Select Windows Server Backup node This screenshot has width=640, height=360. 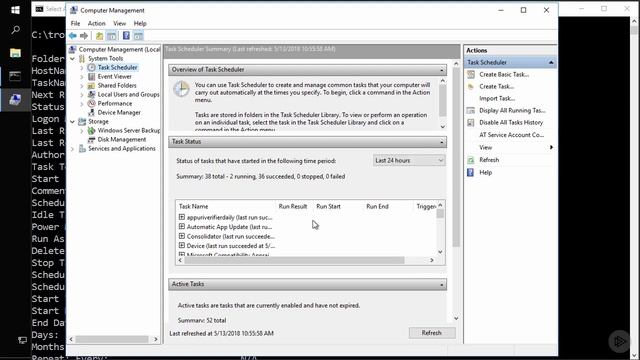129,131
